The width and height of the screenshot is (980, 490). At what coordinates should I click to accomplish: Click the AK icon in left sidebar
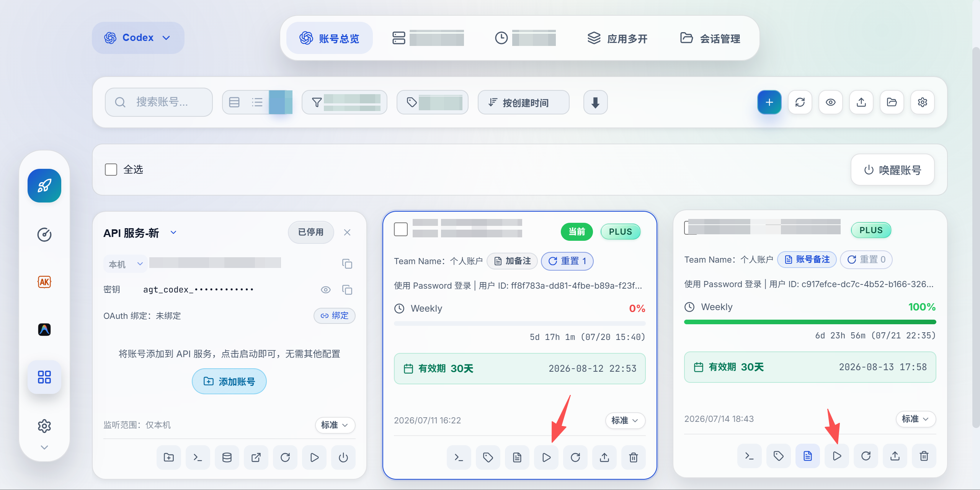pyautogui.click(x=44, y=282)
